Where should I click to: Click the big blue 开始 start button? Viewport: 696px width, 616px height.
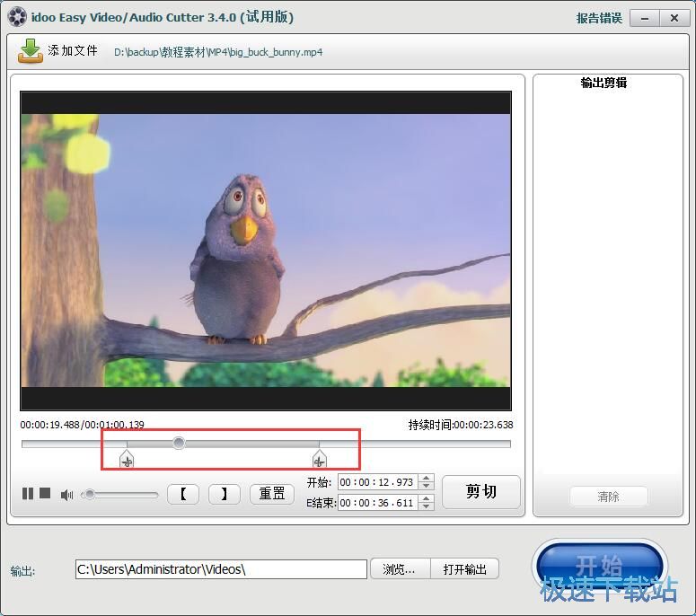point(599,566)
